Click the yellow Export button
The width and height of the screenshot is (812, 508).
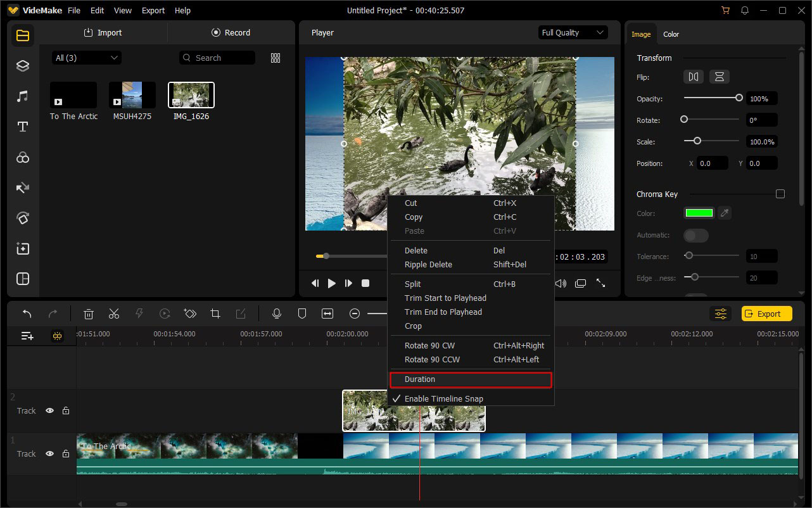pyautogui.click(x=766, y=313)
